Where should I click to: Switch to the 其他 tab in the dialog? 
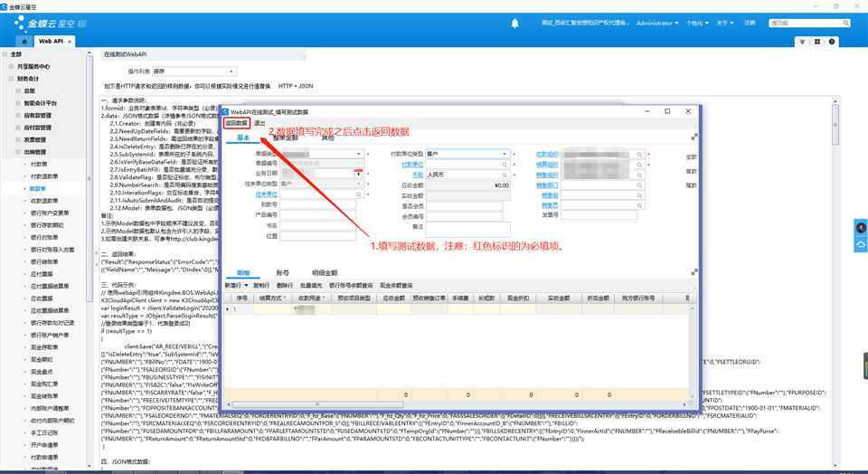point(328,137)
